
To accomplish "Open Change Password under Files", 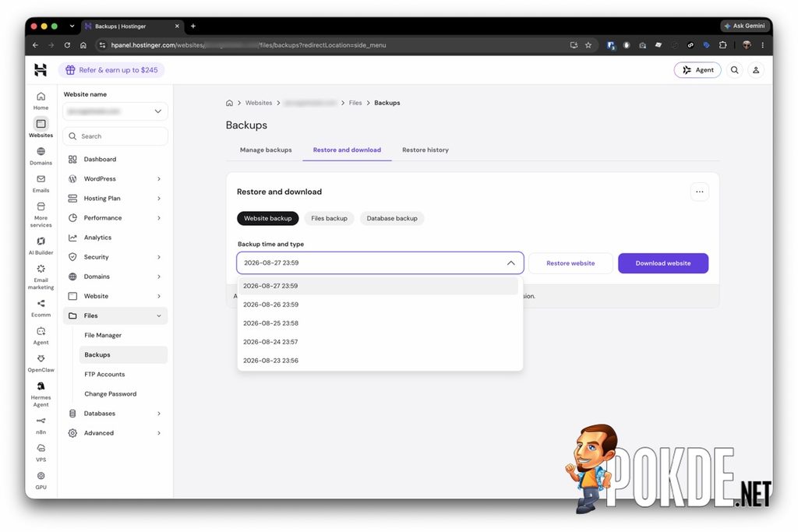I will [x=123, y=394].
